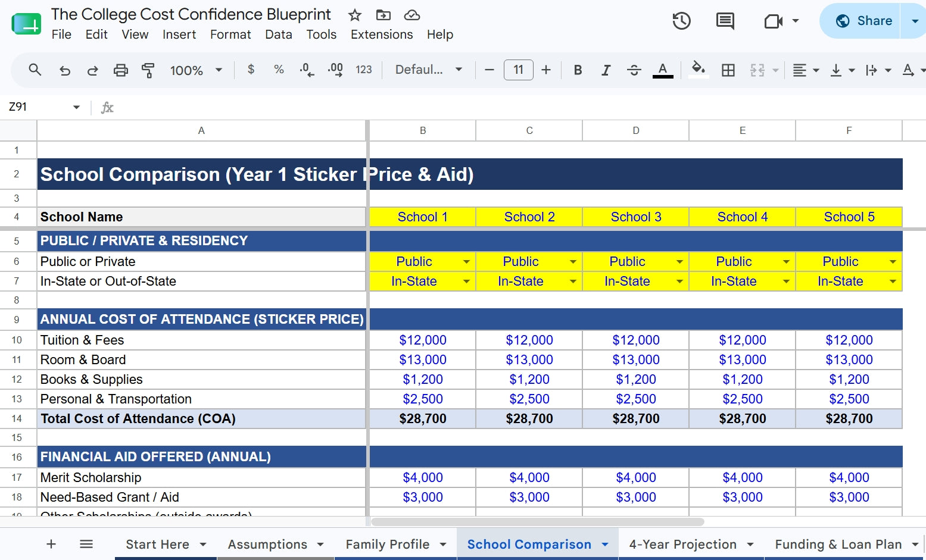Add a new sheet
This screenshot has width=926, height=560.
[x=51, y=544]
